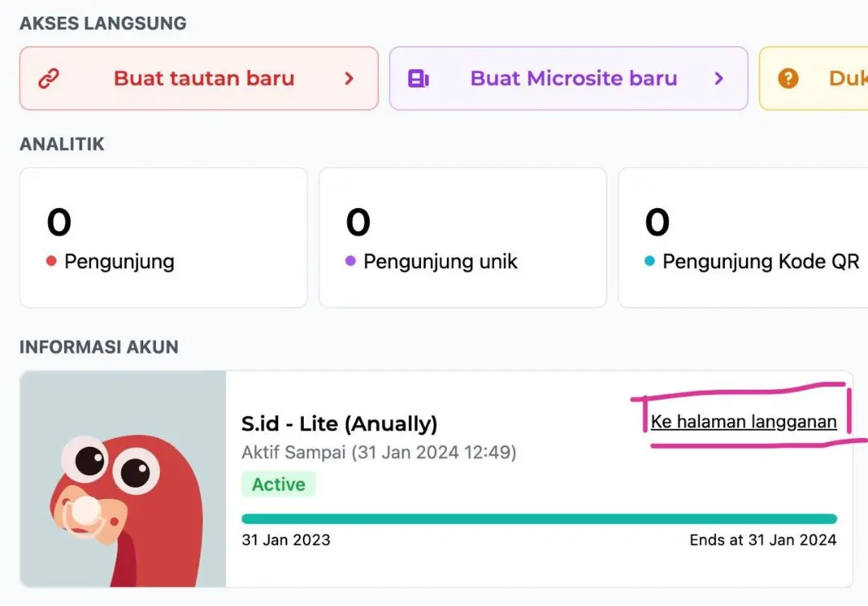Click the Ends at 31 Jan 2024 label
This screenshot has width=868, height=606.
point(763,540)
